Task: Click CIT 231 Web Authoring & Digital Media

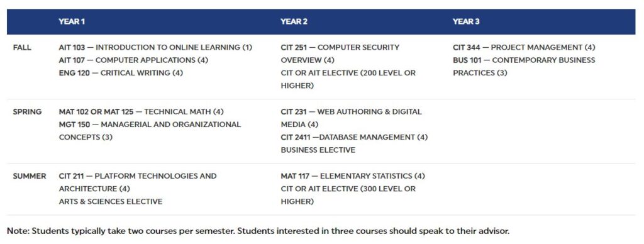Action: [x=351, y=118]
